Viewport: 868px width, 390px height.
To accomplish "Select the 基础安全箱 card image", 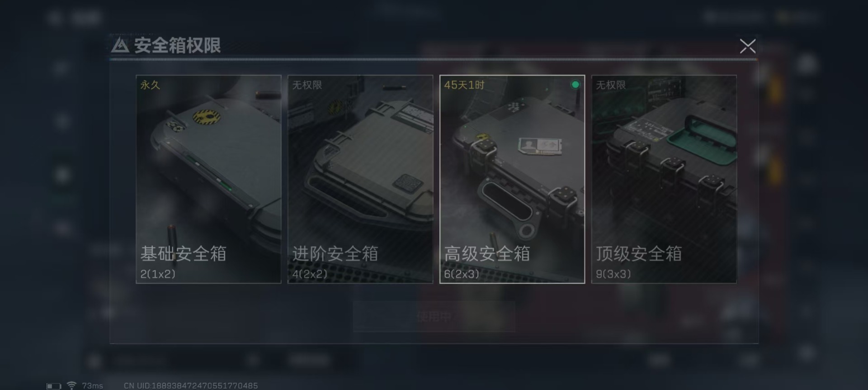I will (x=208, y=179).
